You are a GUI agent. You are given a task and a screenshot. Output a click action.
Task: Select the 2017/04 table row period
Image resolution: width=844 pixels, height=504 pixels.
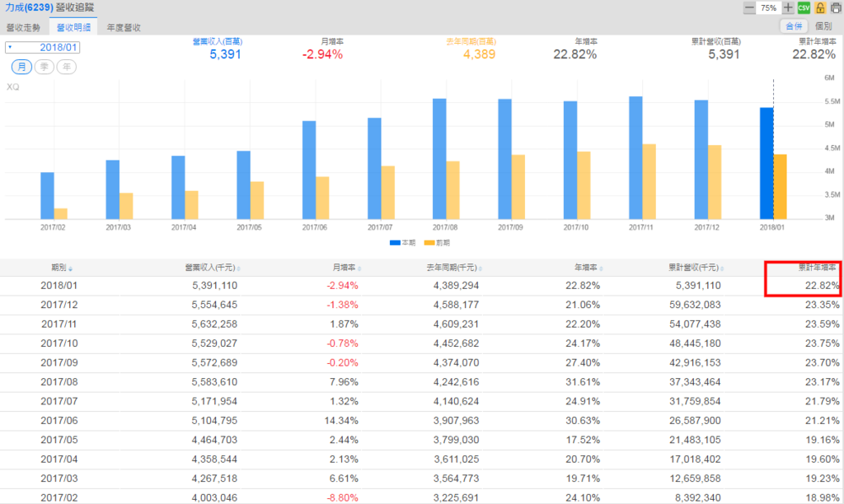coord(59,460)
